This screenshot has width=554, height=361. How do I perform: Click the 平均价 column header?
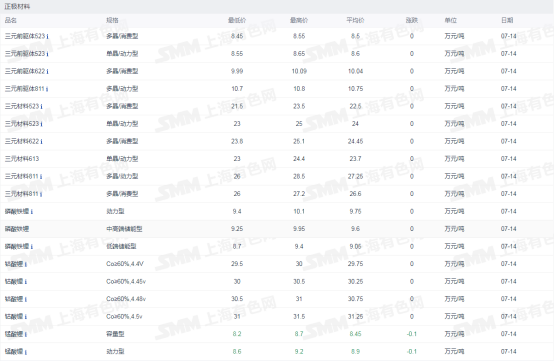[x=355, y=20]
